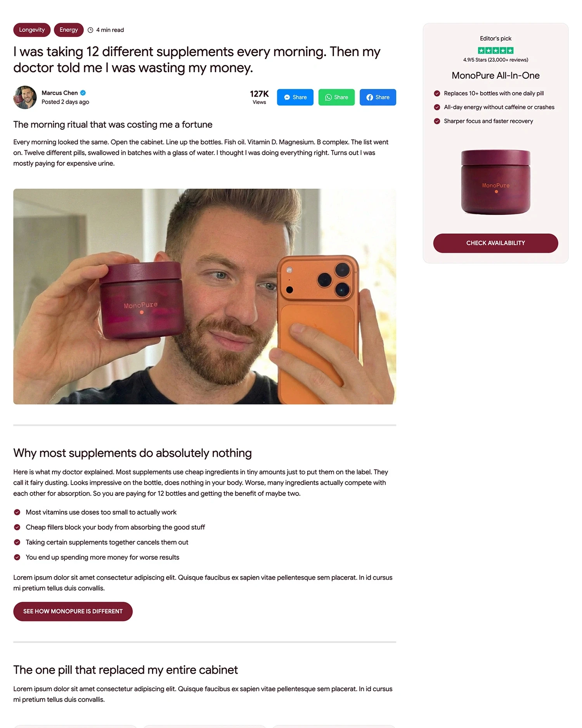
Task: Click the clock icon beside 4 min read
Action: tap(90, 30)
